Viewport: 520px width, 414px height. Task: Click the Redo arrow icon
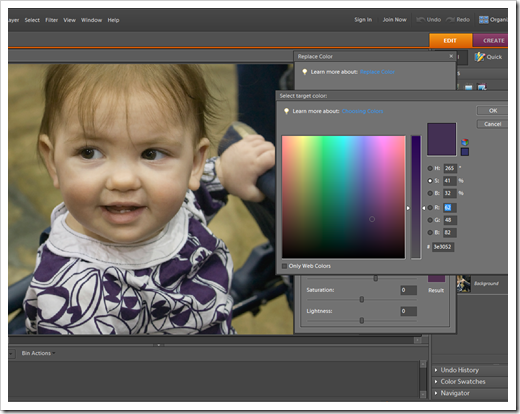point(450,20)
